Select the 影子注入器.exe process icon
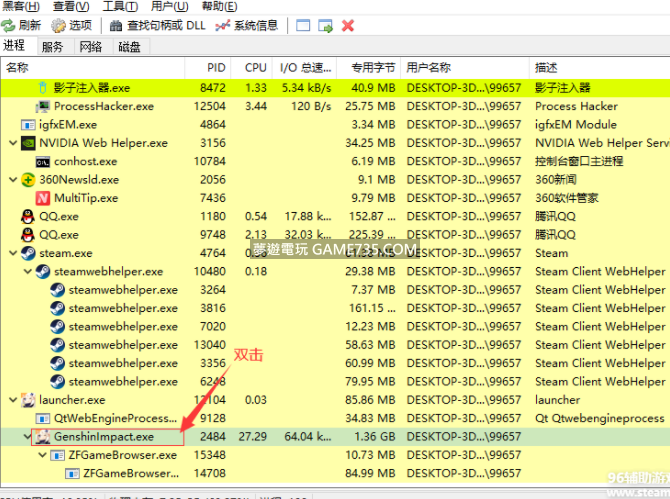This screenshot has width=670, height=499. pos(42,88)
